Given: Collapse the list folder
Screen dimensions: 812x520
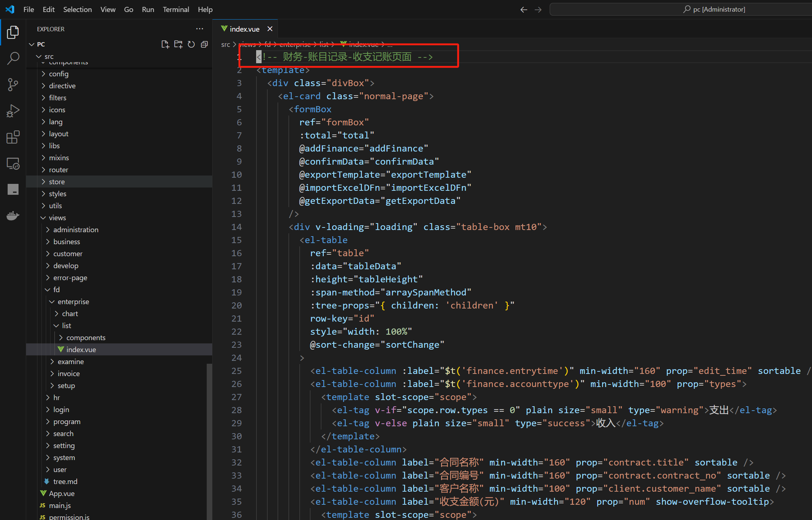Looking at the screenshot, I should (x=119, y=326).
